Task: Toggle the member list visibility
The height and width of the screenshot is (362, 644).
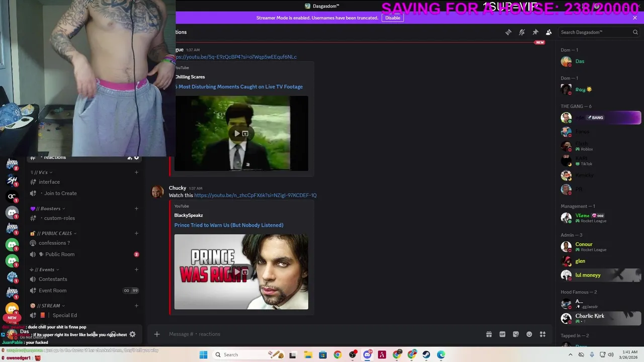Action: [549, 32]
